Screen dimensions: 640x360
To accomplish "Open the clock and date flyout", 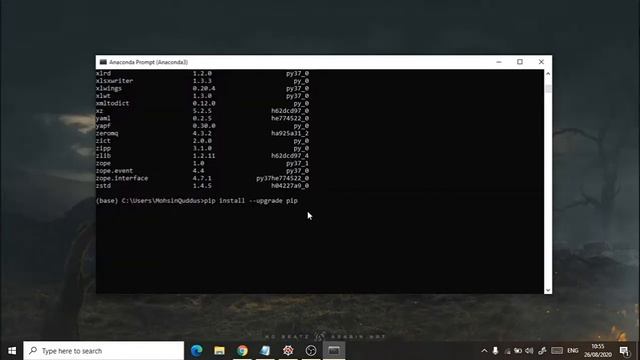I will pos(598,351).
